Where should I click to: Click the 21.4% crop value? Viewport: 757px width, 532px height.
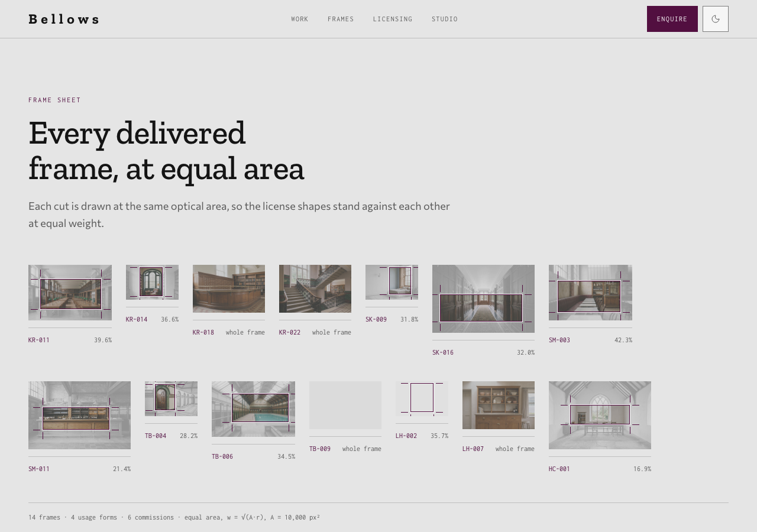(122, 469)
